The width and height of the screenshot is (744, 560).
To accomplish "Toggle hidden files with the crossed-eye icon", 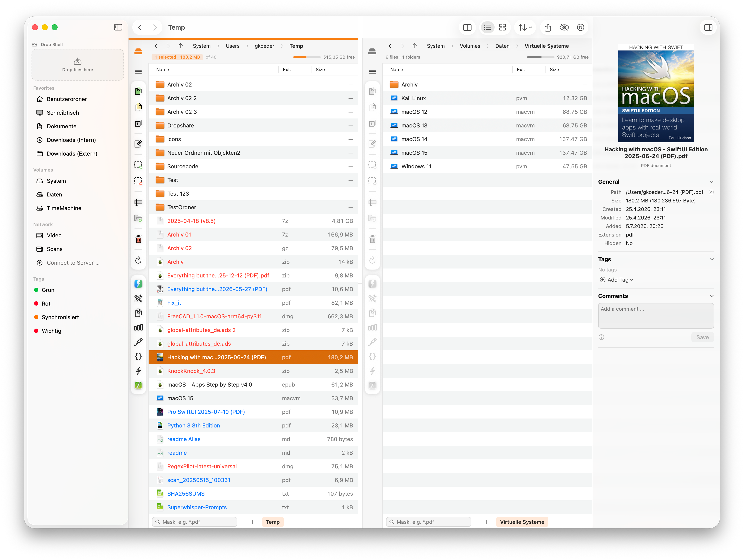I will 564,27.
